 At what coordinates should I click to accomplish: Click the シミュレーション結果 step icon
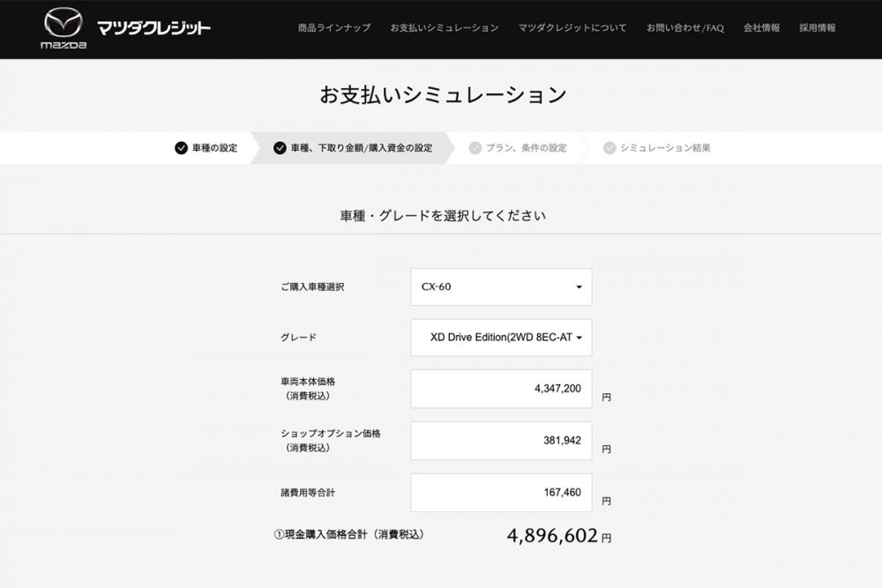coord(609,148)
